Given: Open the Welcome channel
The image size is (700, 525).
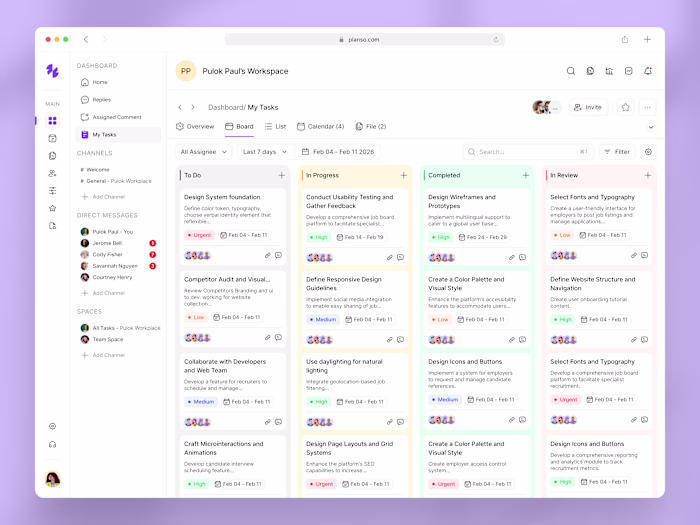Looking at the screenshot, I should [x=95, y=170].
